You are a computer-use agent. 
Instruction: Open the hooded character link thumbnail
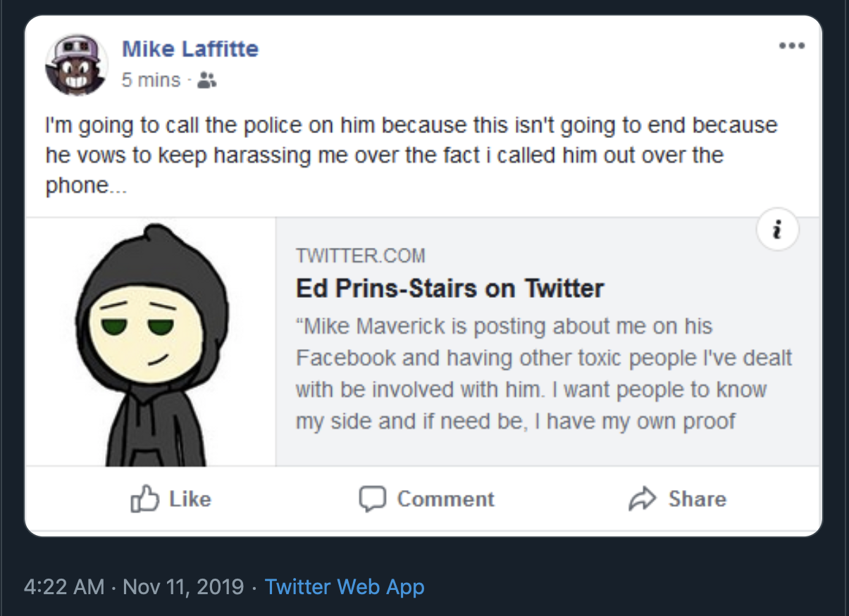(151, 343)
